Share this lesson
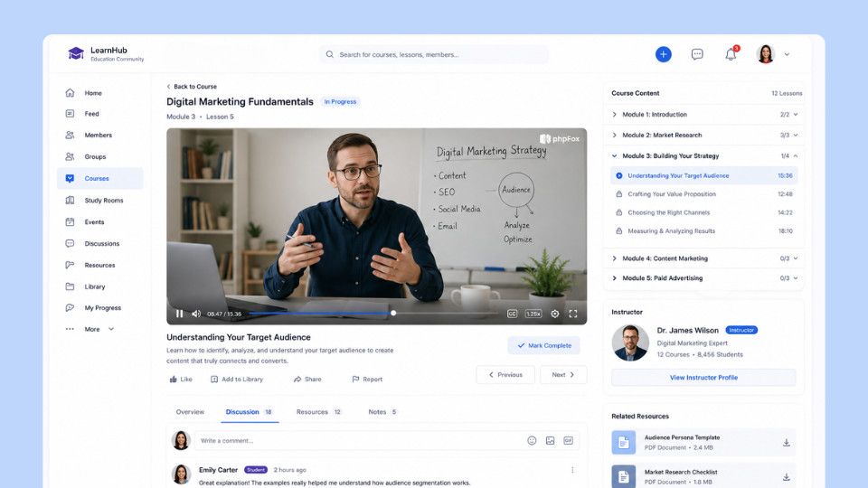 [307, 379]
